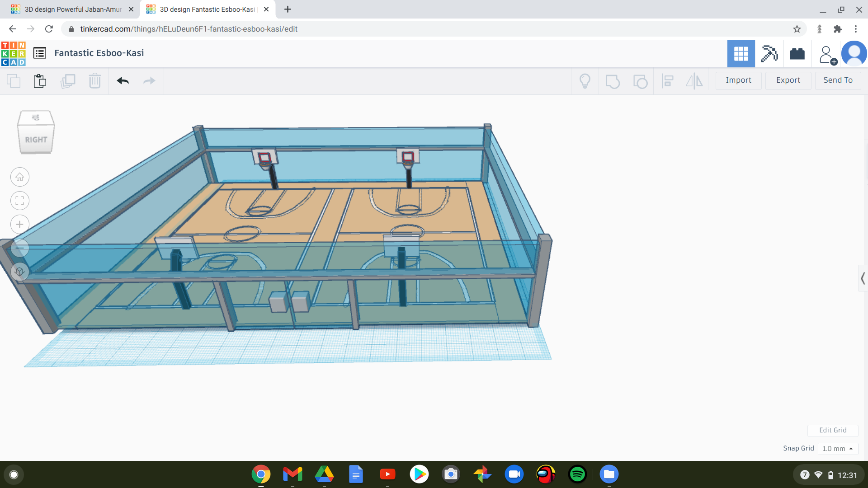Undo the last action
This screenshot has height=488, width=868.
(x=123, y=81)
